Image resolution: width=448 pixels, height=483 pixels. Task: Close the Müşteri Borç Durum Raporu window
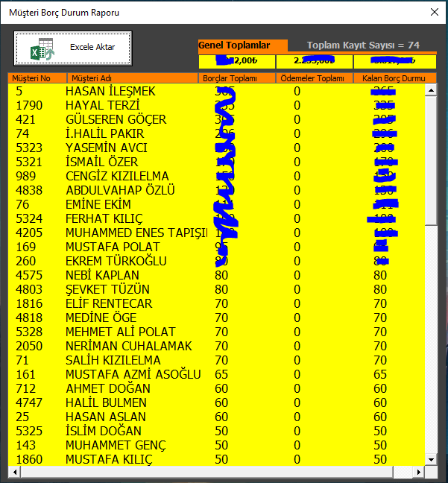coord(434,12)
